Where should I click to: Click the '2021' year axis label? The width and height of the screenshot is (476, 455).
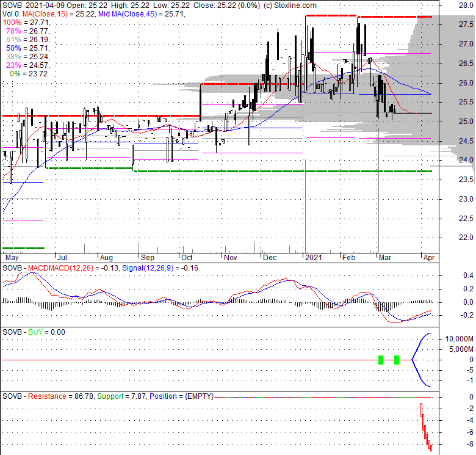pyautogui.click(x=314, y=258)
